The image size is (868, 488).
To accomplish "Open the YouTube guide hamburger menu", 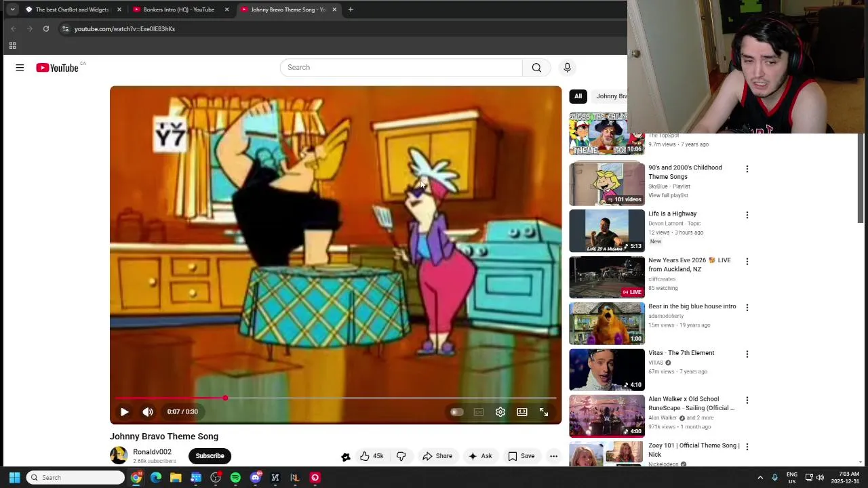I will [x=20, y=67].
